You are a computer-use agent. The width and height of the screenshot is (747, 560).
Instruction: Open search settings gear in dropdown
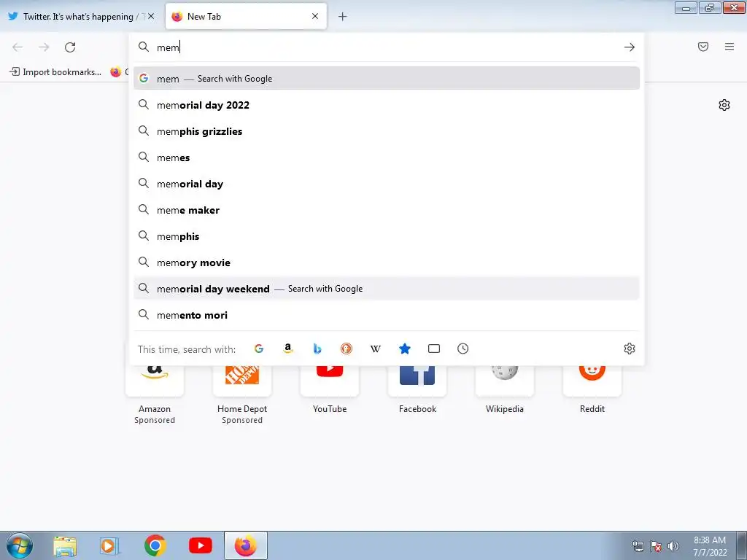(630, 349)
